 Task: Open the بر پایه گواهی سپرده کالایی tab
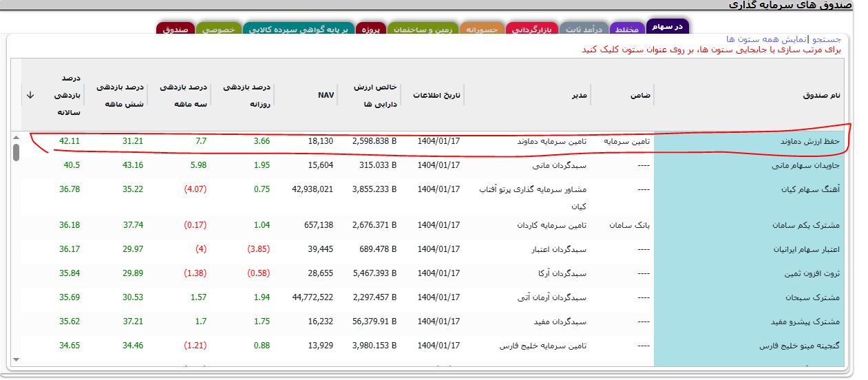(x=298, y=30)
